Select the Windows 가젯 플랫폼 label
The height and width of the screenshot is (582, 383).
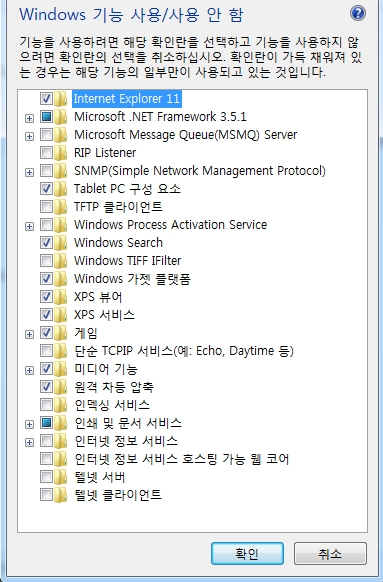[x=132, y=279]
